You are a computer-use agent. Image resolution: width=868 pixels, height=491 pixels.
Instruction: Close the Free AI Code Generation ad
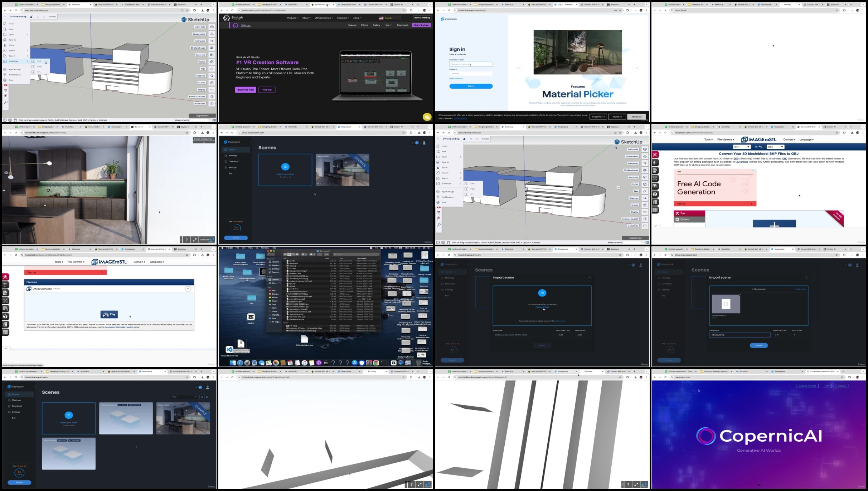point(755,170)
